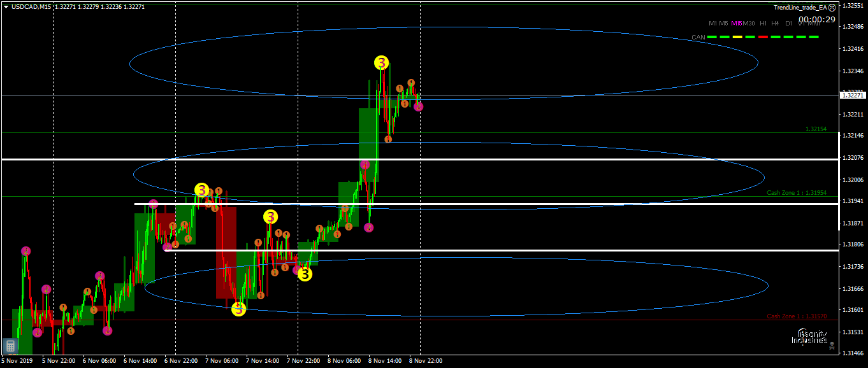This screenshot has height=368, width=868.
Task: Toggle the rightmost green MN dash in the CAN row
Action: click(x=814, y=37)
